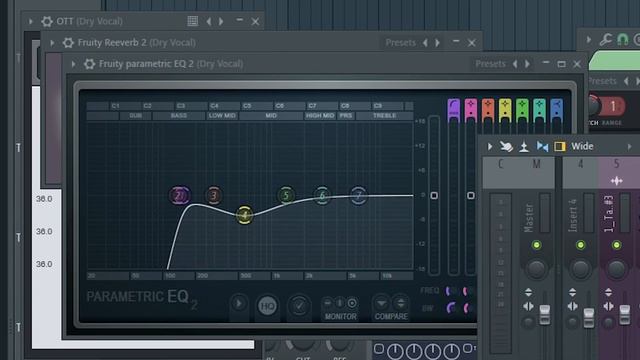Select mixer track header 5
The height and width of the screenshot is (360, 640).
pos(616,172)
